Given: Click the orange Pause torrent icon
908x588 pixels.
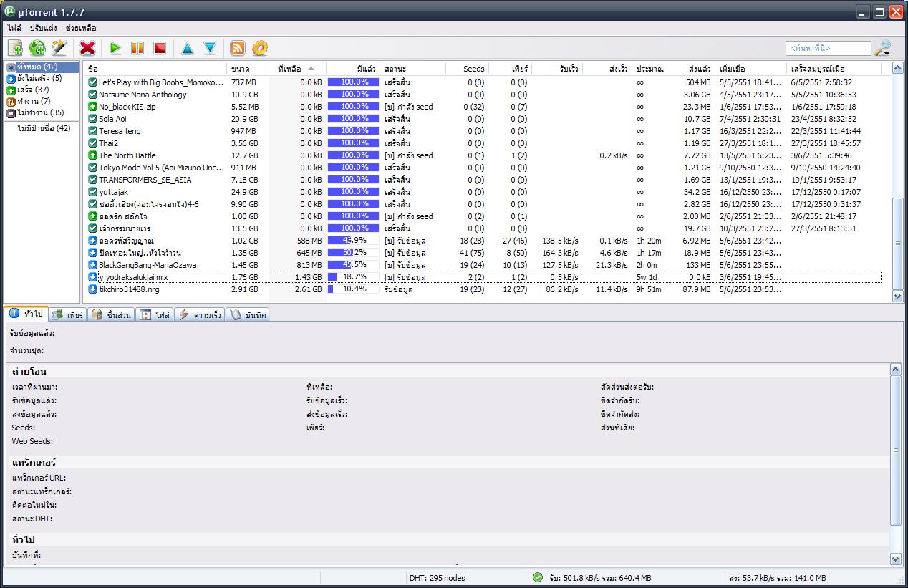Looking at the screenshot, I should pyautogui.click(x=137, y=48).
